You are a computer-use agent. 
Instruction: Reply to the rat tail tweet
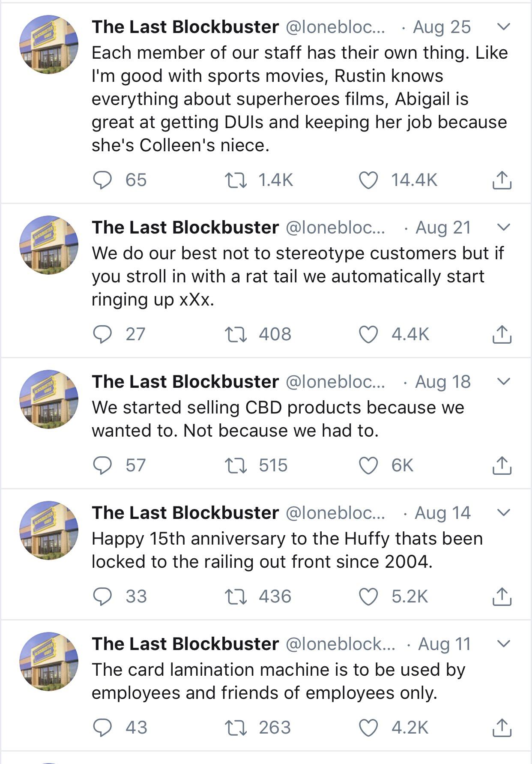[x=103, y=334]
